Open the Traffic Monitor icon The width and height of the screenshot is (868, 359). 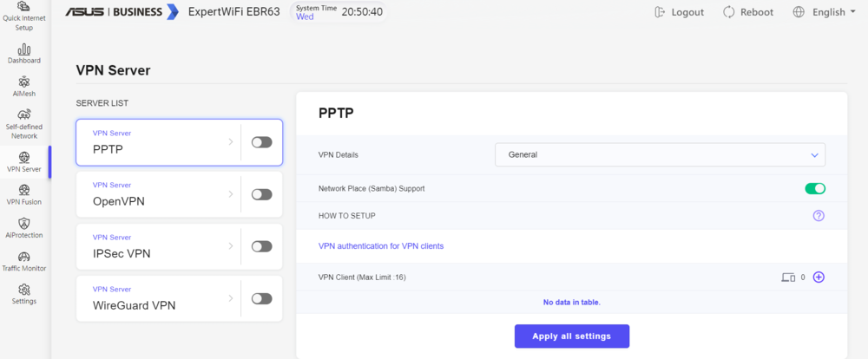point(24,257)
